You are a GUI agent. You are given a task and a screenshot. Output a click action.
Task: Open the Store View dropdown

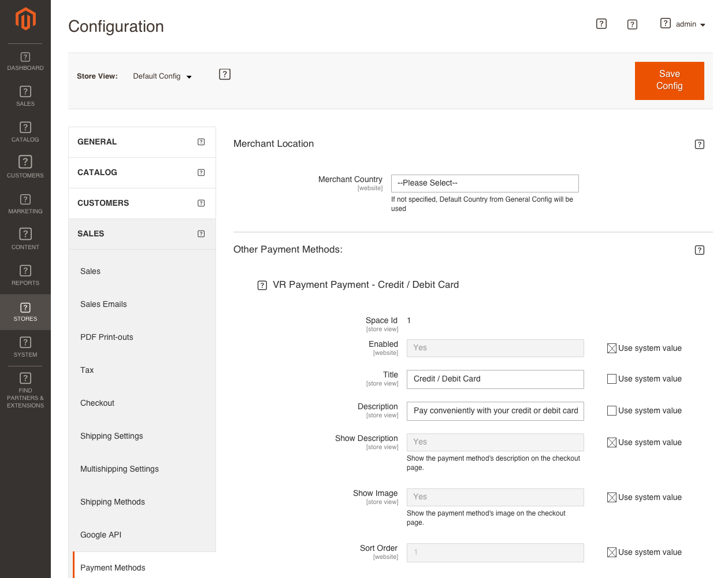(x=162, y=76)
